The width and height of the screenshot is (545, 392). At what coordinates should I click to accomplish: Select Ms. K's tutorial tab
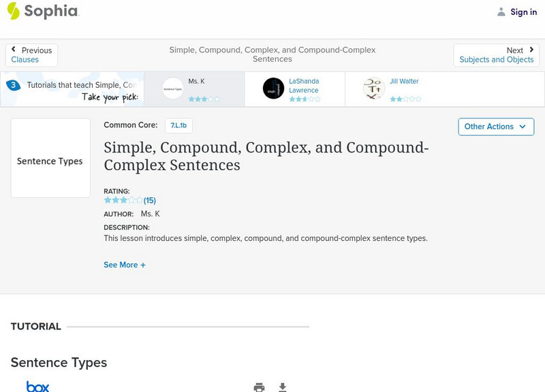pos(193,89)
